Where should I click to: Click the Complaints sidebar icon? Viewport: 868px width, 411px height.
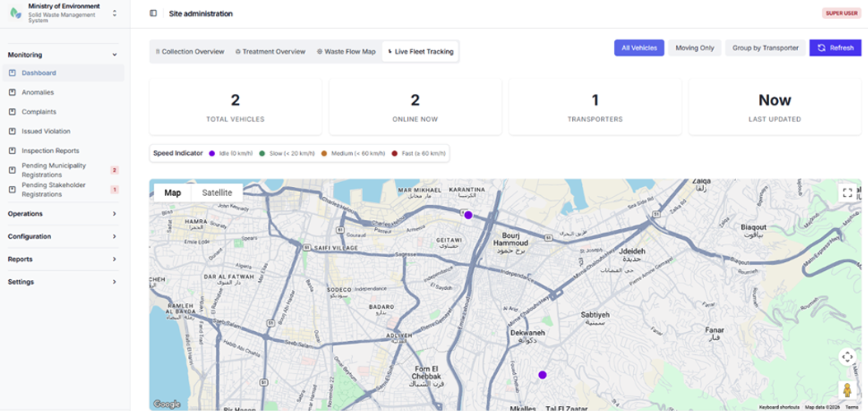tap(12, 112)
